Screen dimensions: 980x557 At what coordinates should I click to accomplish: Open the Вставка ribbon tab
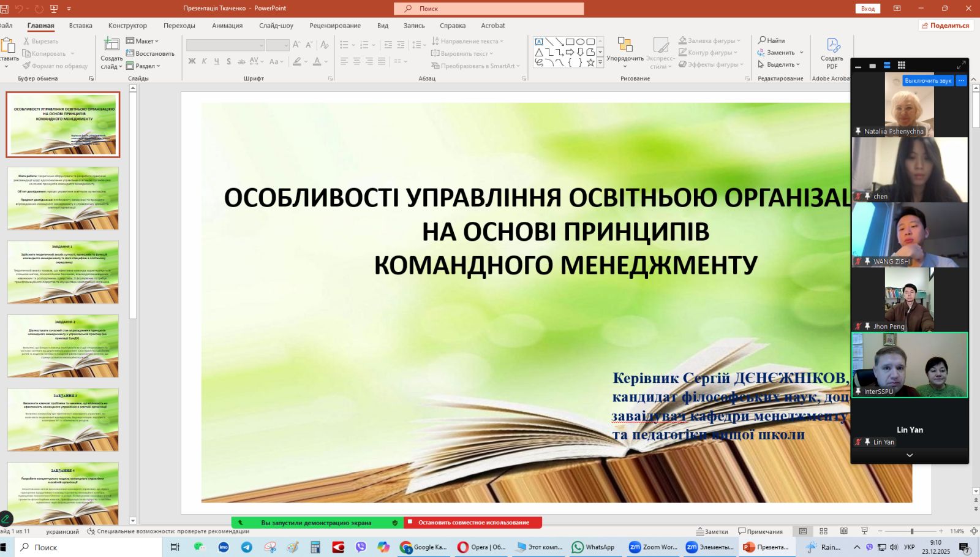(x=80, y=26)
